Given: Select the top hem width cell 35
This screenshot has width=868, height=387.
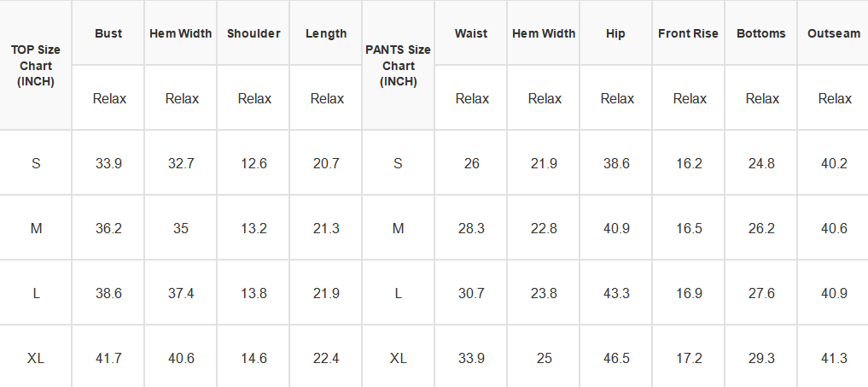Looking at the screenshot, I should [181, 228].
